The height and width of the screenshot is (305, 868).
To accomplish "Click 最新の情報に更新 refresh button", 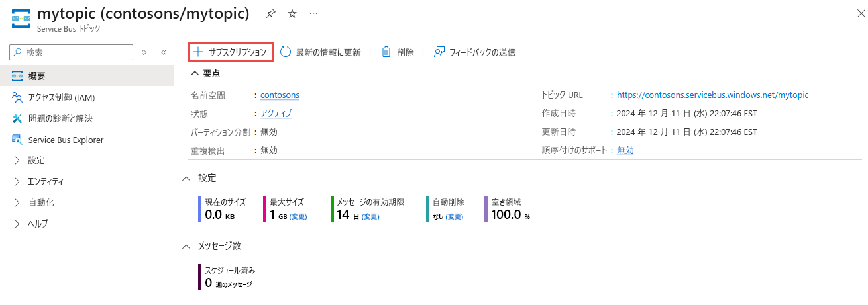I will [x=321, y=52].
